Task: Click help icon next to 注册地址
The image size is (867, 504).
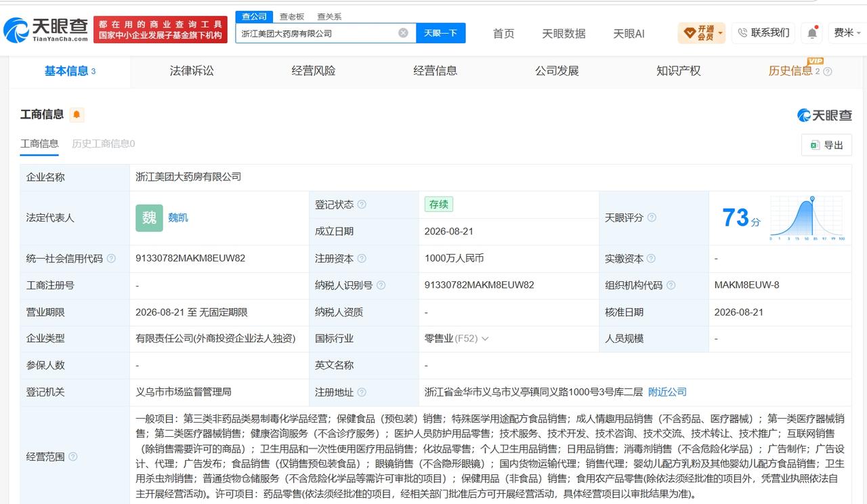Action: click(362, 392)
